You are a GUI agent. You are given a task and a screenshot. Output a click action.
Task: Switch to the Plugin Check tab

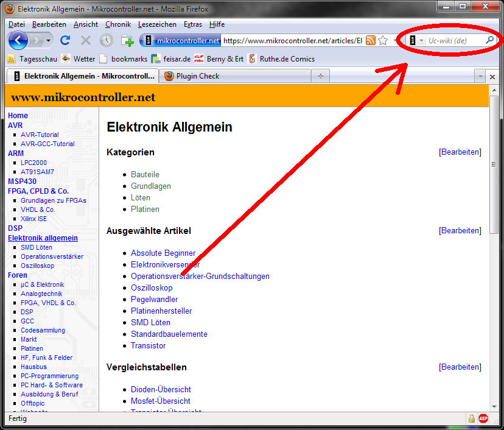pyautogui.click(x=234, y=76)
